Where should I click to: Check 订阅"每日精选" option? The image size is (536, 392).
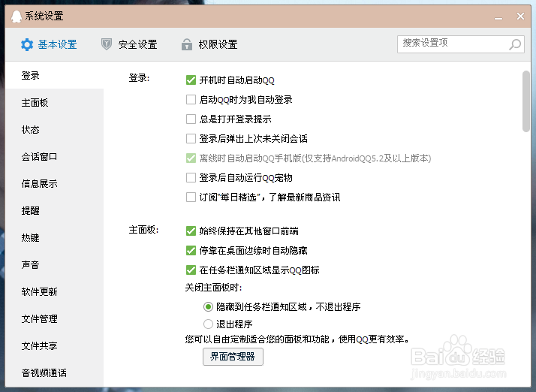191,197
